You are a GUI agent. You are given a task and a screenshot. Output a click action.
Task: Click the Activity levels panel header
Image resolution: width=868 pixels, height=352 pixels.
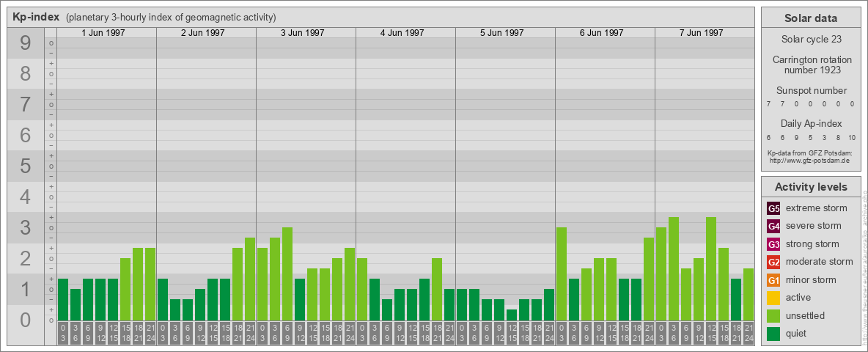(x=811, y=187)
